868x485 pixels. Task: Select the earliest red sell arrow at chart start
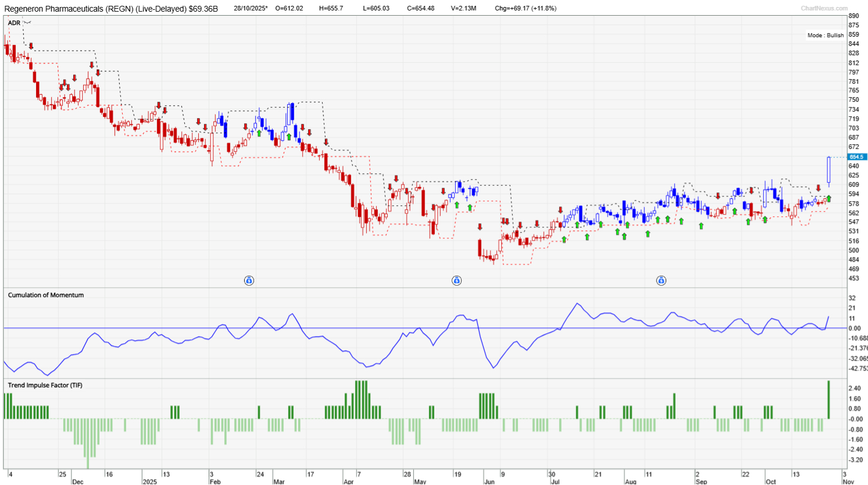[x=31, y=46]
